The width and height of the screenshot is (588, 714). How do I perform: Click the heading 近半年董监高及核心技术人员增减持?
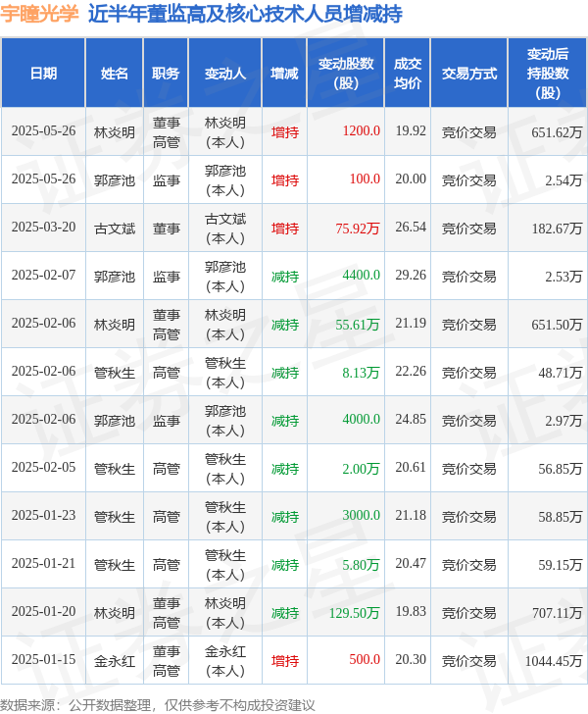point(245,14)
